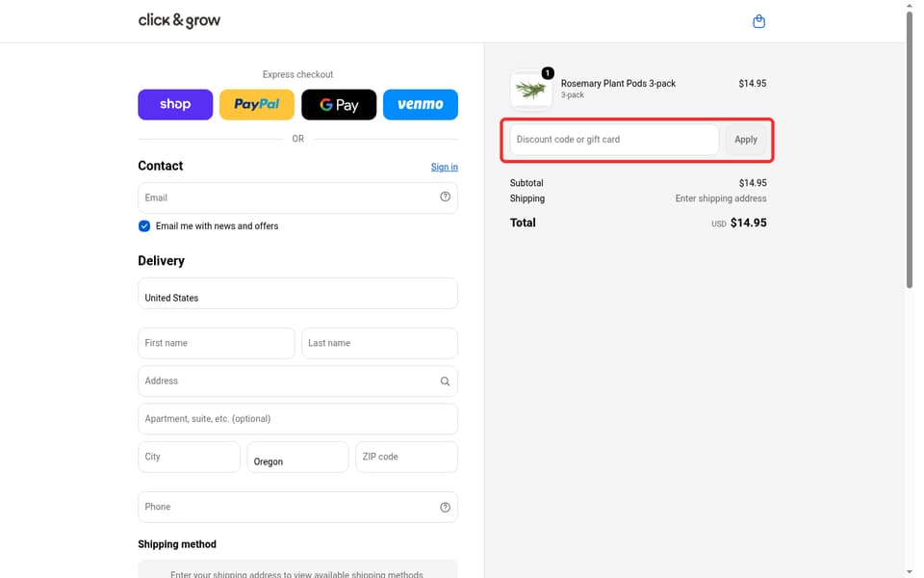The width and height of the screenshot is (924, 578).
Task: Click the Contact heading
Action: (x=161, y=166)
